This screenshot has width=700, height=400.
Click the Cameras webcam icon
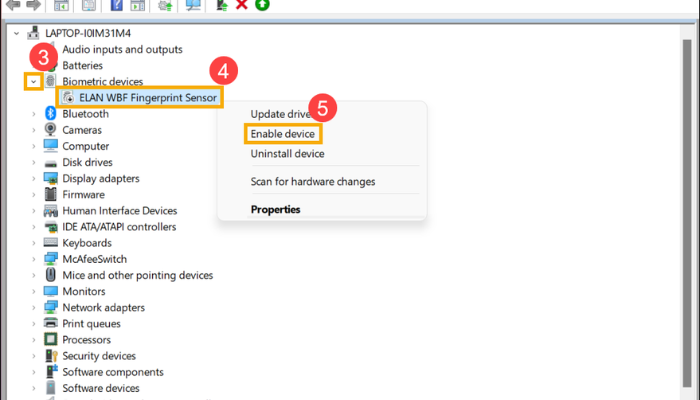[x=50, y=130]
